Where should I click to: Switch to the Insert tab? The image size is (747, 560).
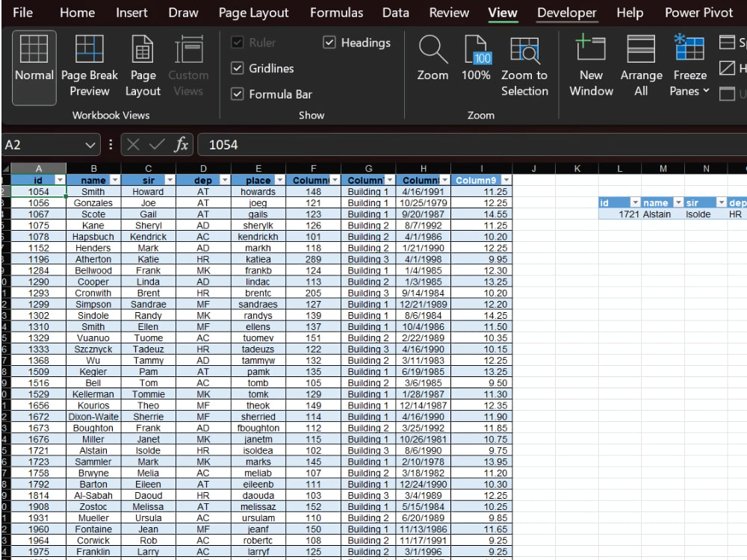[x=131, y=13]
